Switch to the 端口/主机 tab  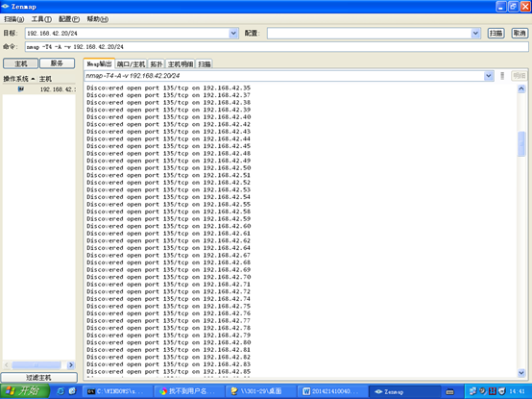click(x=131, y=63)
